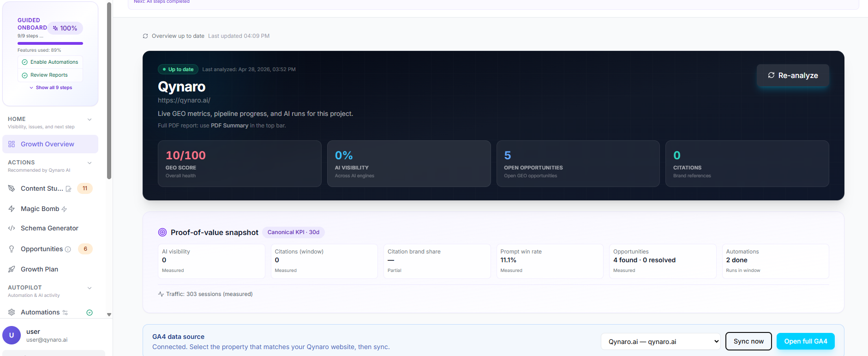Screen dimensions: 868x356
Task: Click the onboarding purple progress bar
Action: [x=50, y=43]
